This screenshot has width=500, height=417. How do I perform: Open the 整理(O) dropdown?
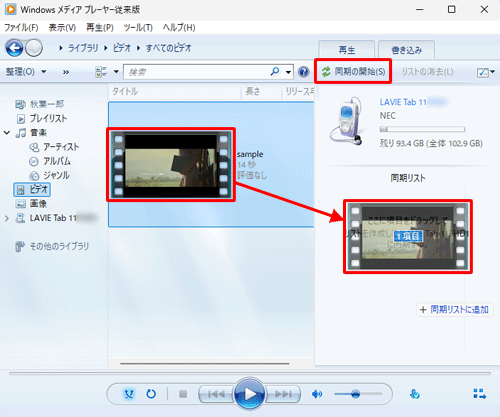[26, 72]
